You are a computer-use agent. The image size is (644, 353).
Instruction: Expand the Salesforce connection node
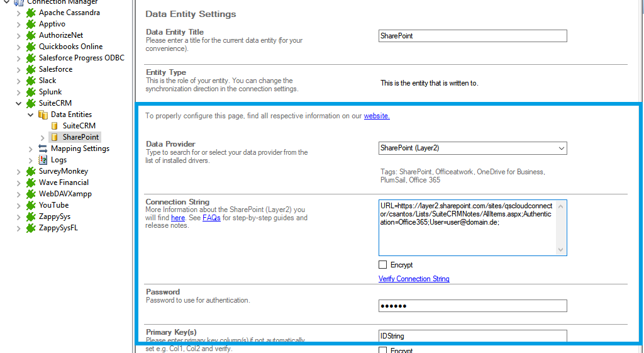coord(18,69)
